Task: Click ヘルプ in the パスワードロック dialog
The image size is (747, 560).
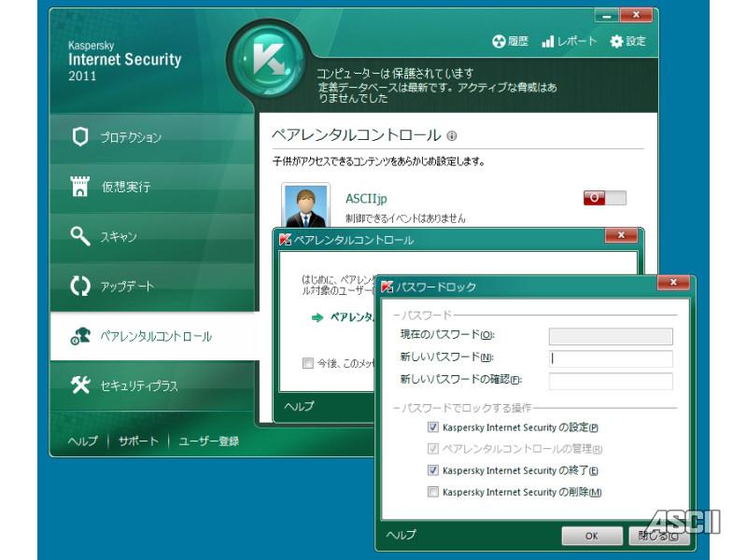Action: [402, 535]
